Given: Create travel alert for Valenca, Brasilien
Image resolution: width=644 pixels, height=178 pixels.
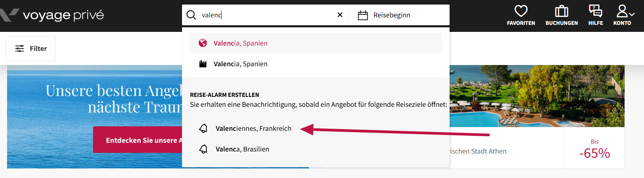Looking at the screenshot, I should click(242, 149).
